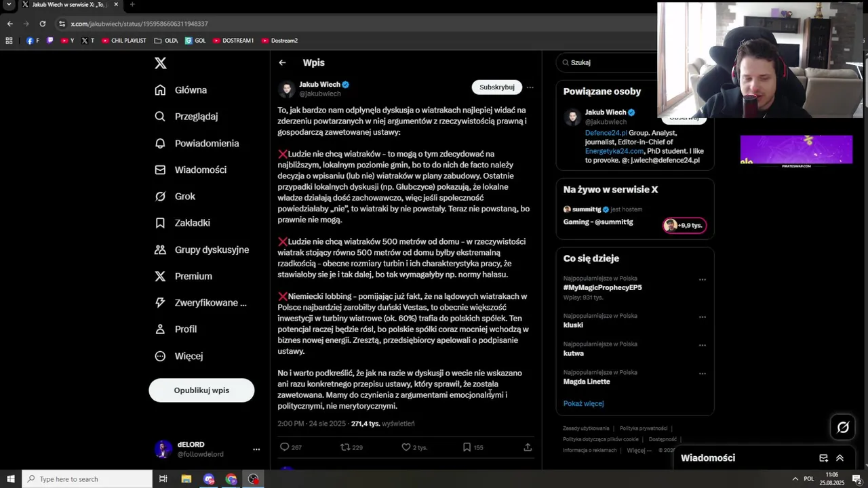The image size is (868, 488).
Task: Open kutwa trending topic
Action: (573, 353)
